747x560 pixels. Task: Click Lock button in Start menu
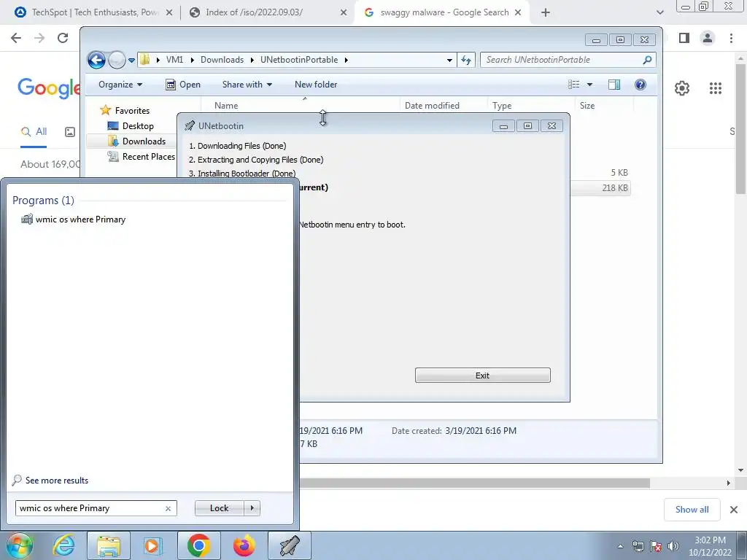pos(219,508)
